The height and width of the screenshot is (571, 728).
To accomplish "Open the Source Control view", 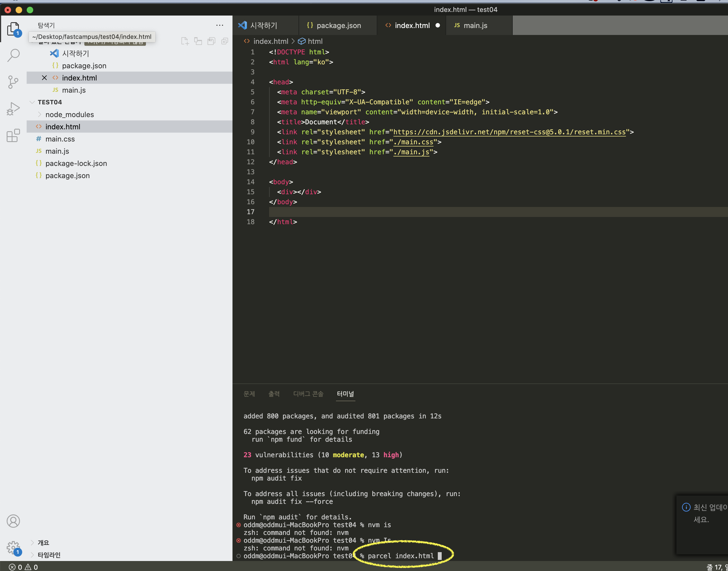I will click(13, 82).
